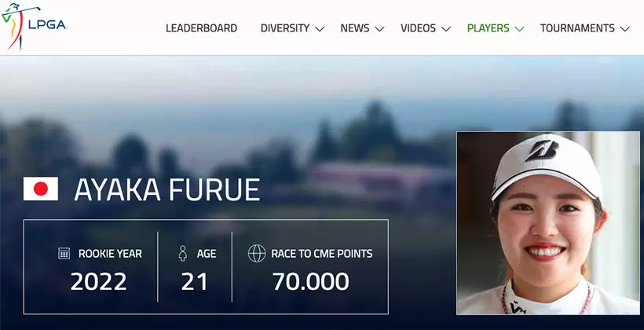
Task: Click the 70.000 CME points value
Action: click(310, 280)
